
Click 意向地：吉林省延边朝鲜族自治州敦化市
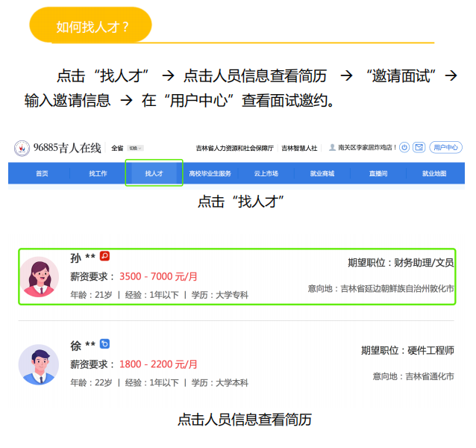[381, 288]
